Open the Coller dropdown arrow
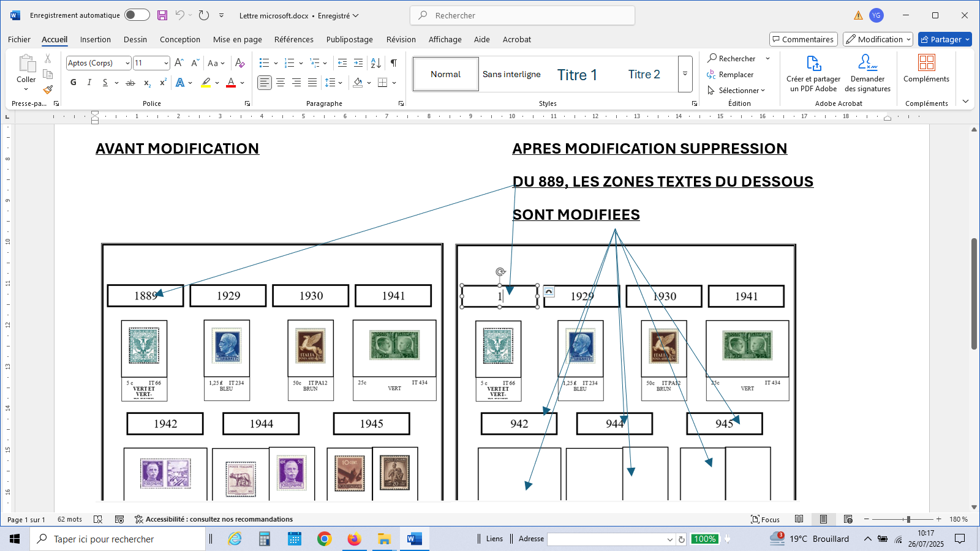Screen dimensions: 980x551 26,89
